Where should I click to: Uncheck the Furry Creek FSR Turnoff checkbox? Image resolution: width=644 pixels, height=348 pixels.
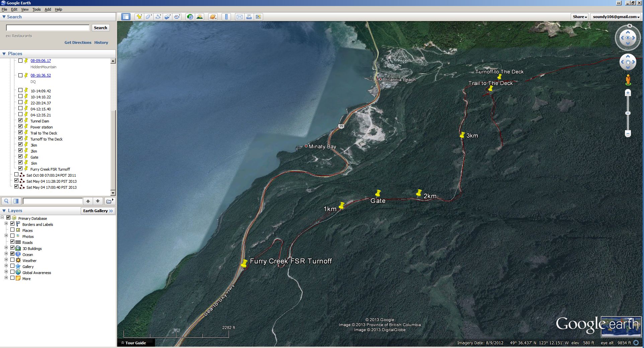click(20, 169)
